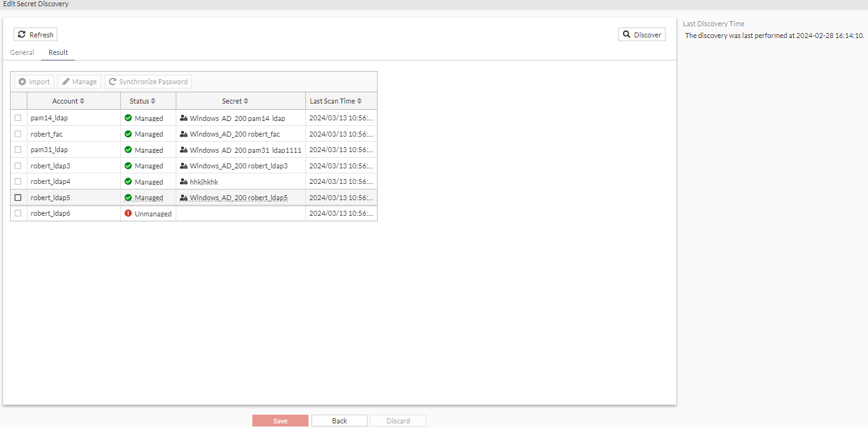Viewport: 868px width, 429px height.
Task: Sort by Last Scan Time arrows
Action: [359, 101]
